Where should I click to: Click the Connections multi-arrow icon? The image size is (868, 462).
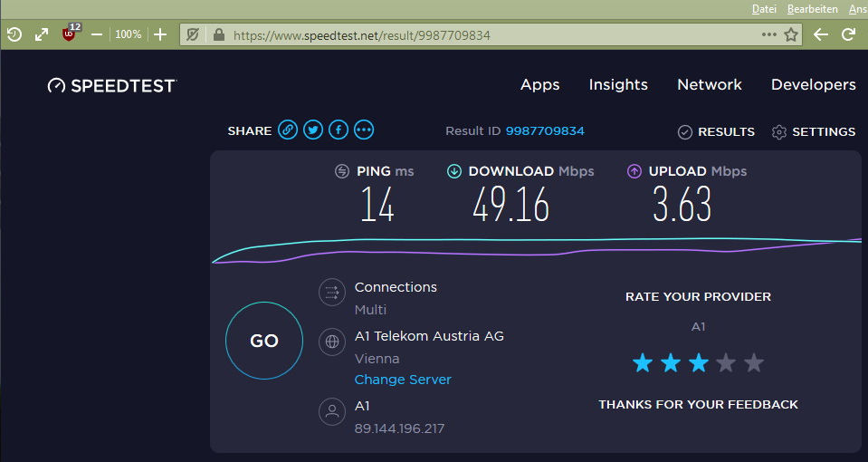coord(332,292)
